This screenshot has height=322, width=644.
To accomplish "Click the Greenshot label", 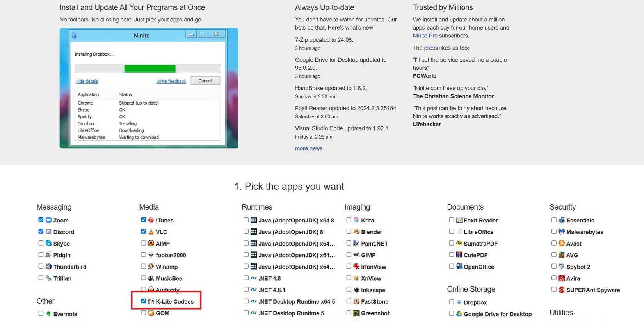I will tap(375, 313).
